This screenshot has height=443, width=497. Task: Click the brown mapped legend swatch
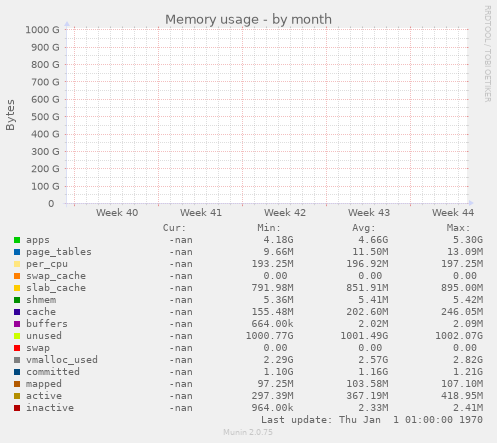[17, 384]
